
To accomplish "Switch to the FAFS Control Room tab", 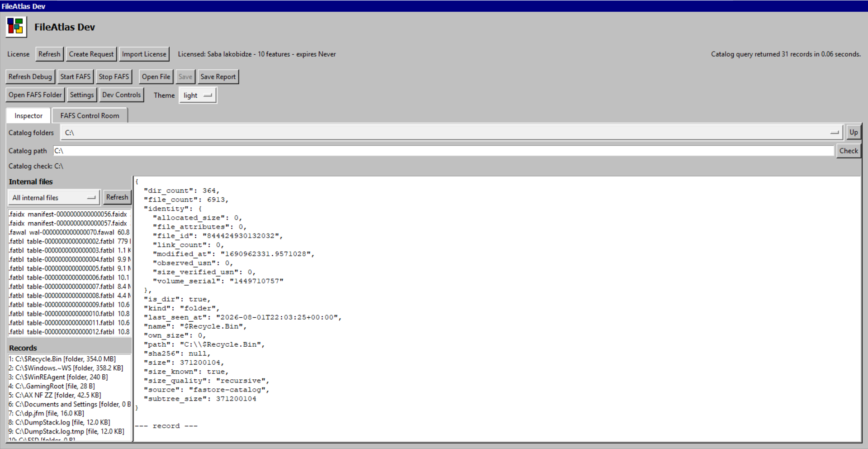I will tap(90, 115).
